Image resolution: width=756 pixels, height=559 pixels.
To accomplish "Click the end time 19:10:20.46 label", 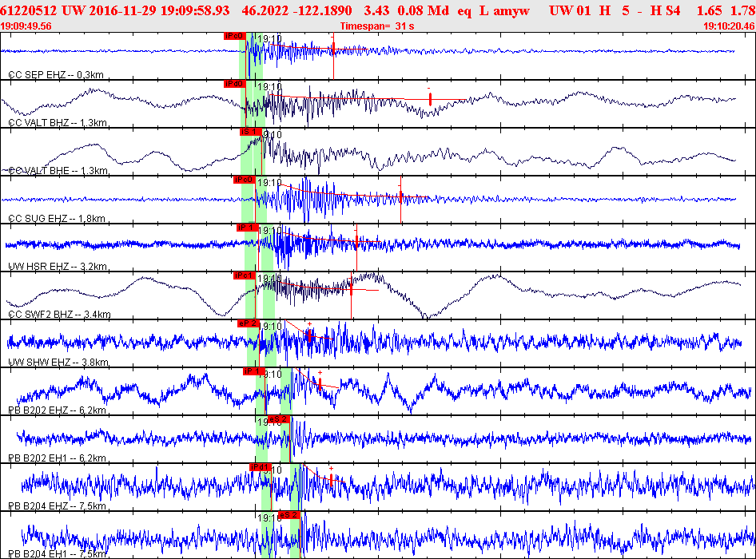I will [729, 26].
